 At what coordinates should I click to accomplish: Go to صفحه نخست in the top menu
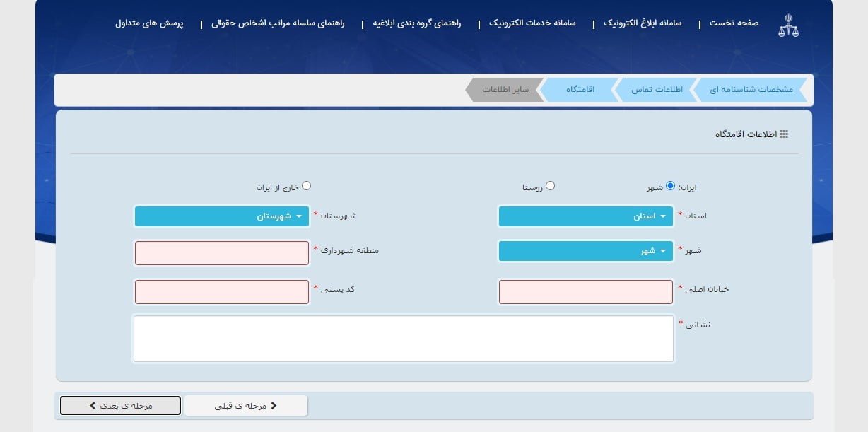coord(735,23)
